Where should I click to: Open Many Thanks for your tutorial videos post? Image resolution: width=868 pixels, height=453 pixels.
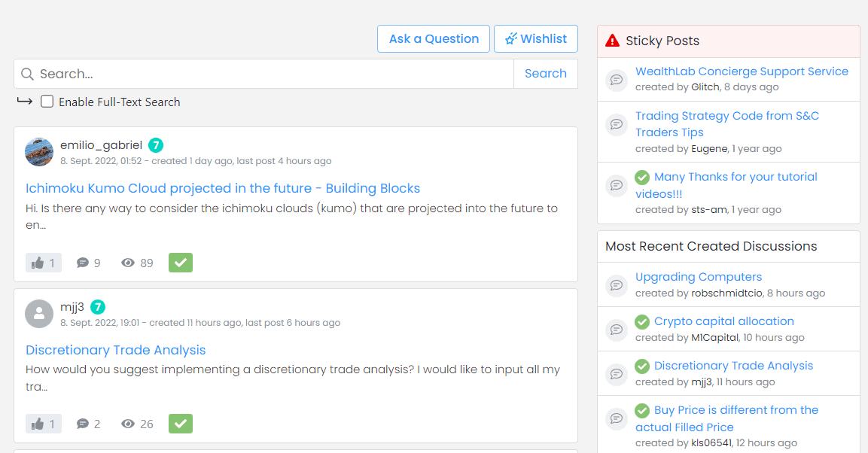click(x=736, y=177)
